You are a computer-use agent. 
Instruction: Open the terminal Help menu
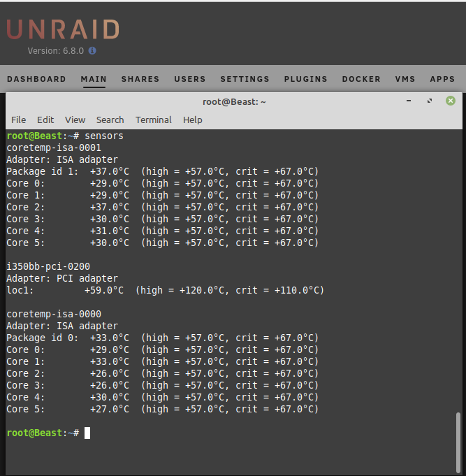tap(193, 120)
